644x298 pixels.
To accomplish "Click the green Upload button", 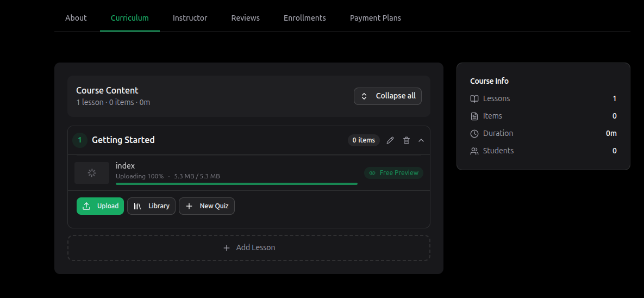I will click(100, 206).
